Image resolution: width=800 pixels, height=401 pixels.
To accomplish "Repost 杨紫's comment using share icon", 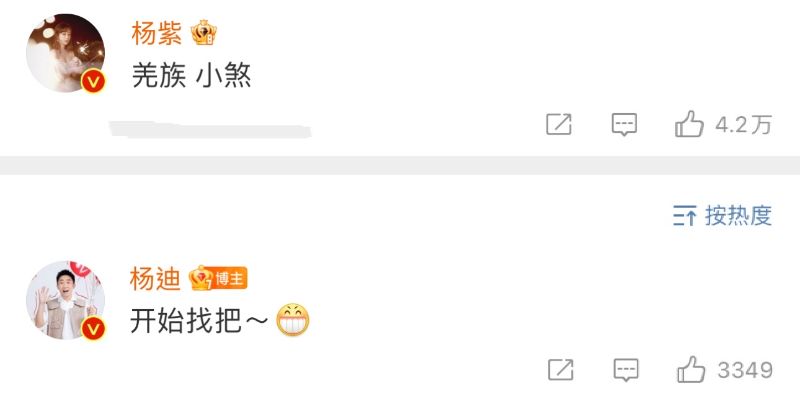I will 559,124.
